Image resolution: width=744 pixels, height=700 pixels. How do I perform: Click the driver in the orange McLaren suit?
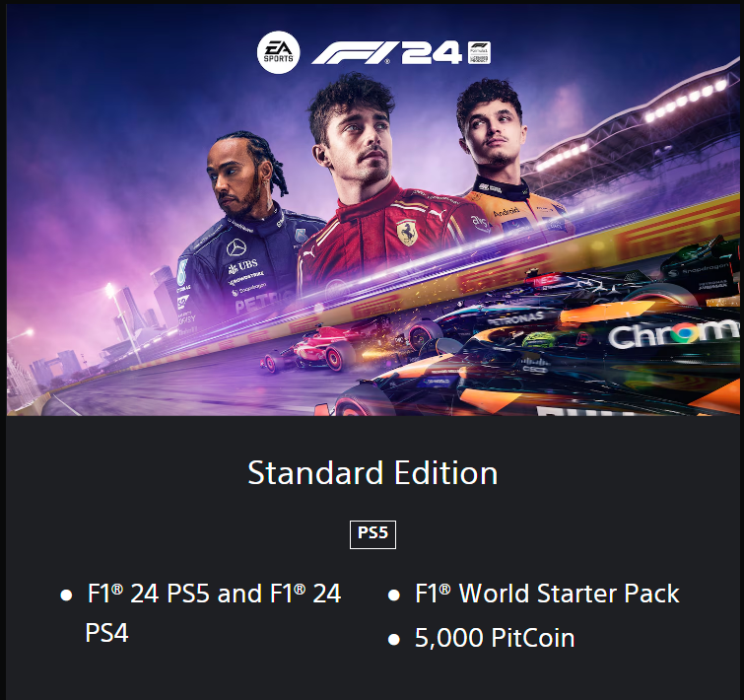pyautogui.click(x=507, y=159)
